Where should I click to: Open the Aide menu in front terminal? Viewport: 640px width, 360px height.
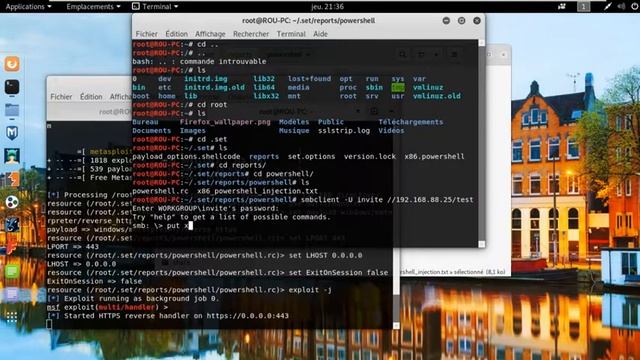[x=320, y=34]
